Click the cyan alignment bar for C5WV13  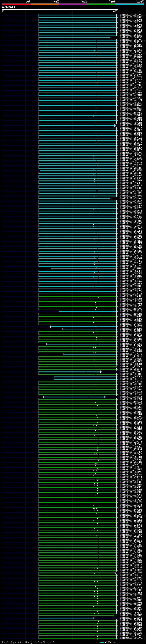(74, 397)
